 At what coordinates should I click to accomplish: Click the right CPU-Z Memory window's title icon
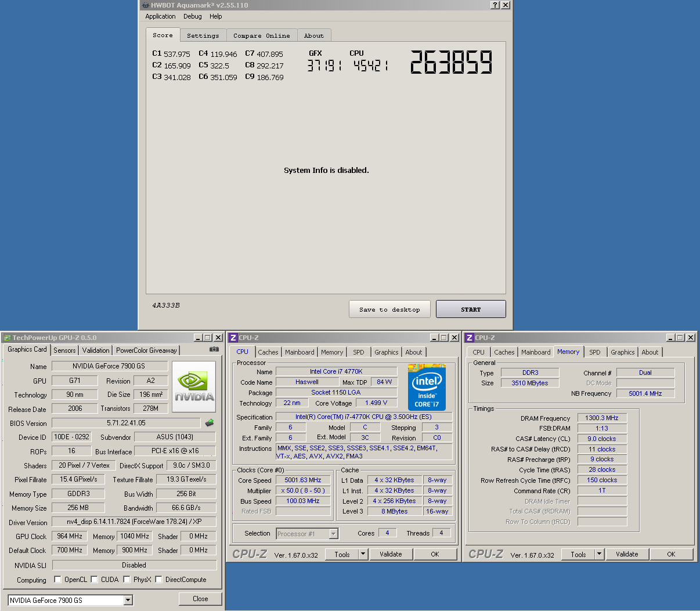469,338
